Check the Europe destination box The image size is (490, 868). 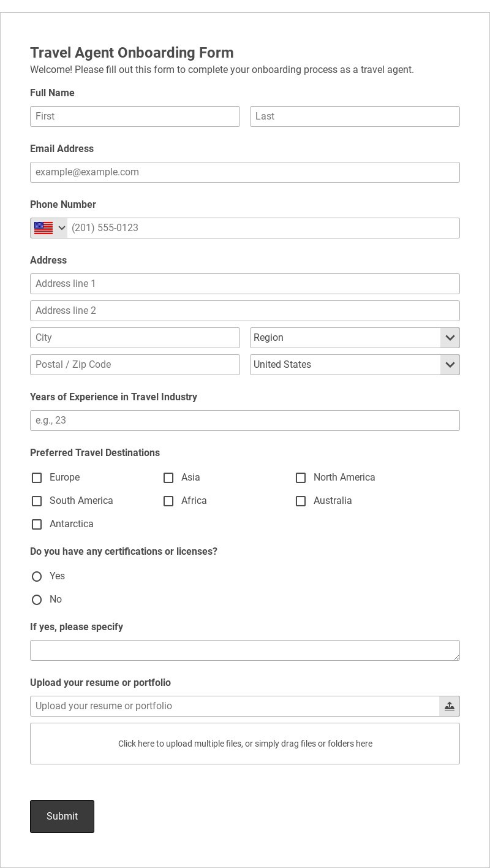click(x=37, y=478)
